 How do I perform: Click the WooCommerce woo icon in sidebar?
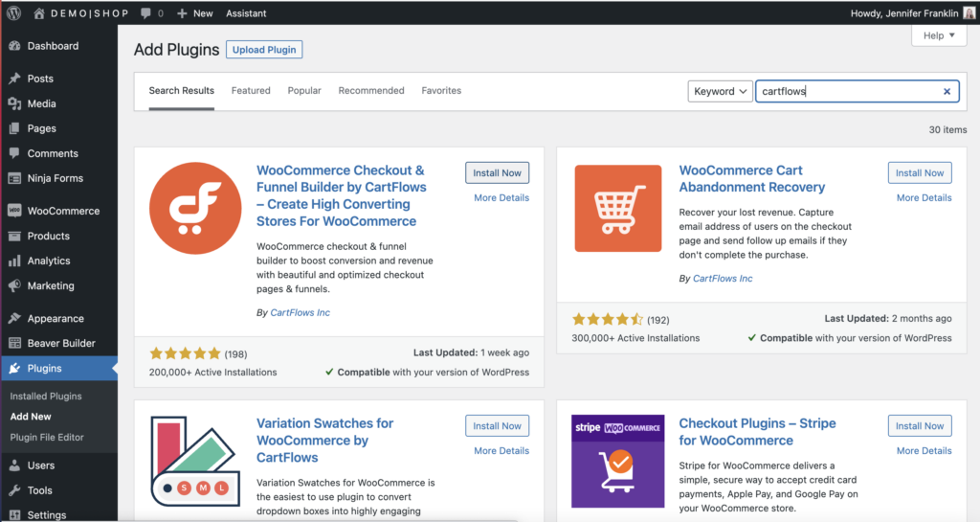point(14,211)
